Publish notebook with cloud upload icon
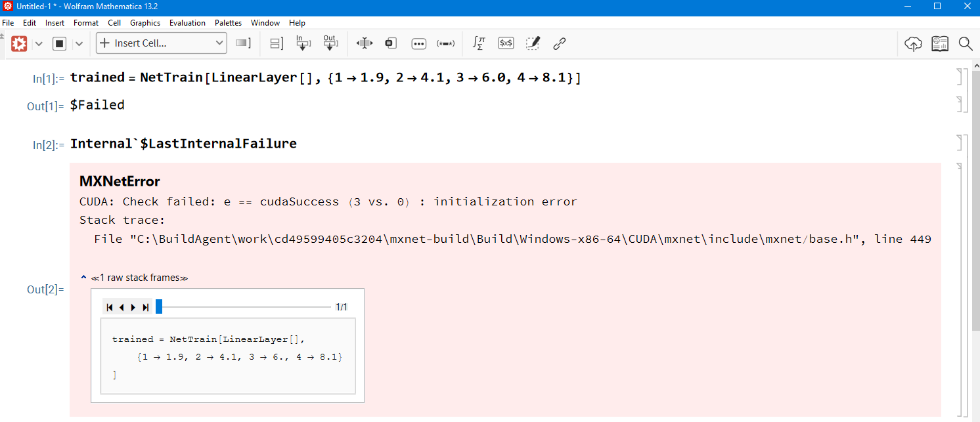Screen dimensions: 980x422 pyautogui.click(x=913, y=43)
